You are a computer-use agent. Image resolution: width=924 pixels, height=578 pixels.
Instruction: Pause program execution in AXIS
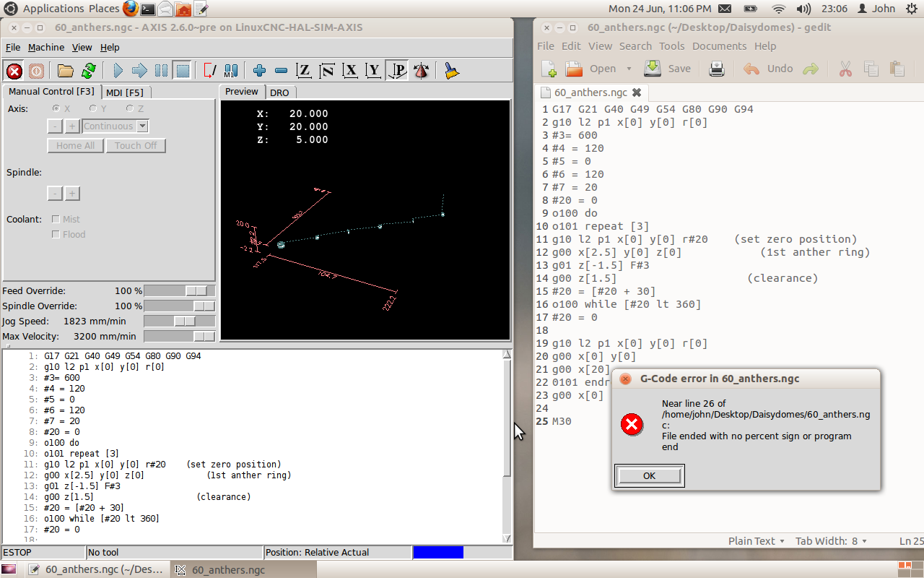point(162,70)
